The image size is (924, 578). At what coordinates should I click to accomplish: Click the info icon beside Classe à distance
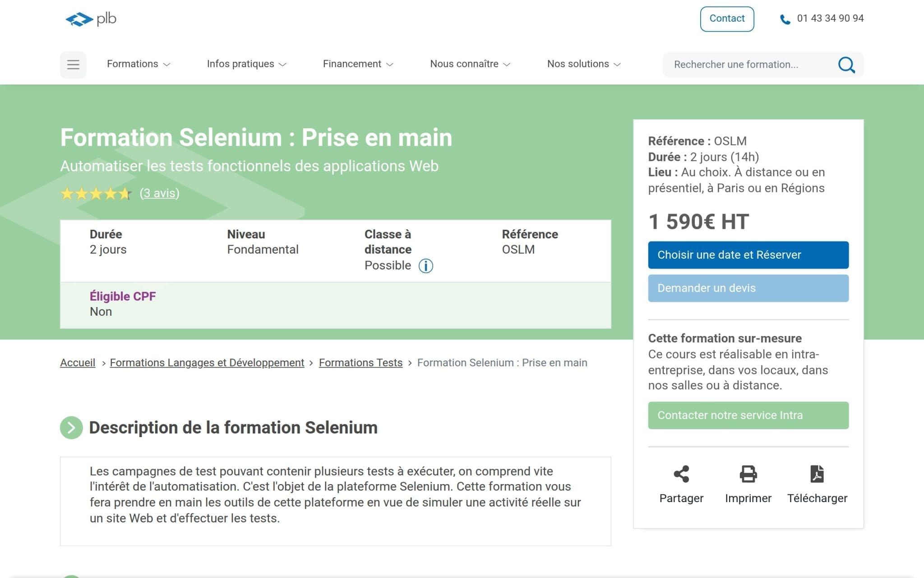point(425,266)
